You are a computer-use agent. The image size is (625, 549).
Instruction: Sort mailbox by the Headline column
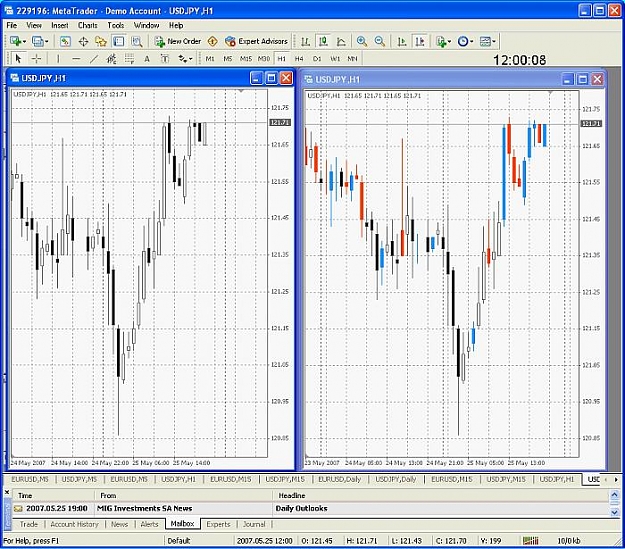tap(440, 496)
